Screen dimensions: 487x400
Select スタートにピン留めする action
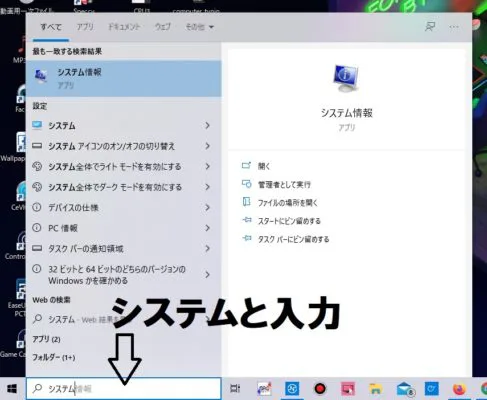(289, 221)
